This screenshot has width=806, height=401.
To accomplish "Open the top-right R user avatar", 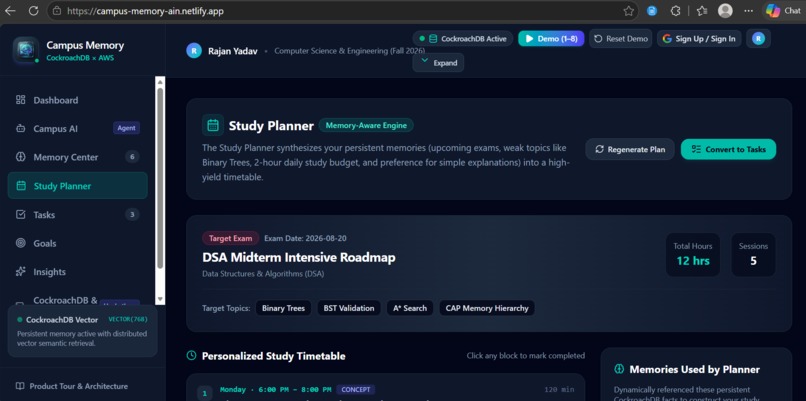I will coord(758,39).
